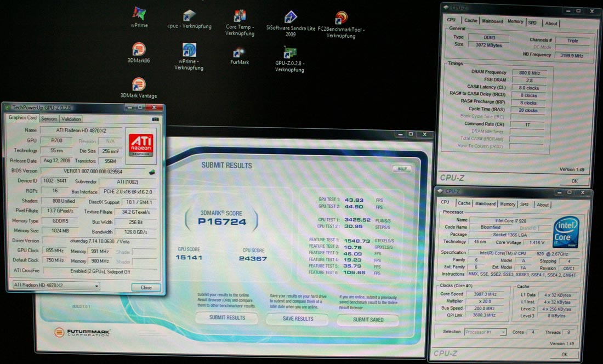Launch the 3DMark06 desktop icon
Screen dimensions: 603x364
point(139,53)
